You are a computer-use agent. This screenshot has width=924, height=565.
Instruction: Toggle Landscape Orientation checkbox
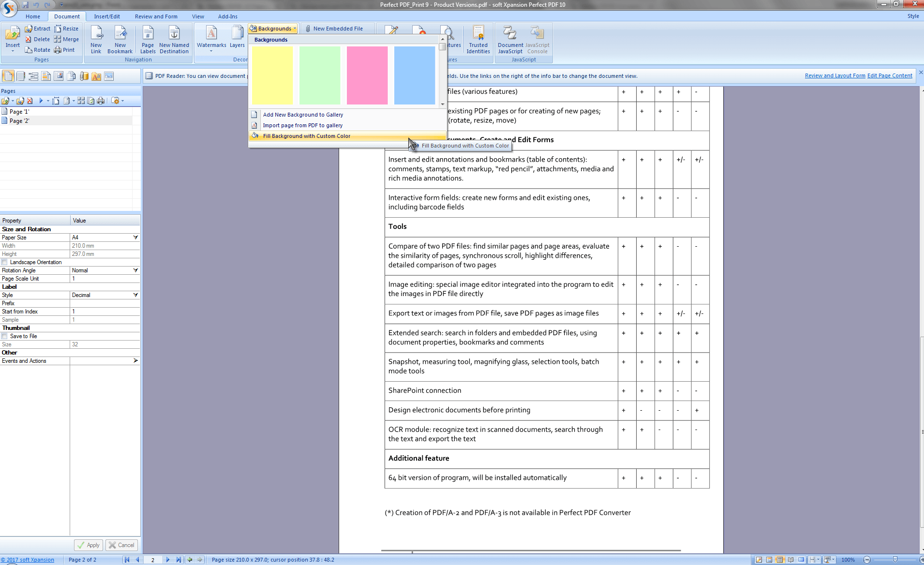4,262
